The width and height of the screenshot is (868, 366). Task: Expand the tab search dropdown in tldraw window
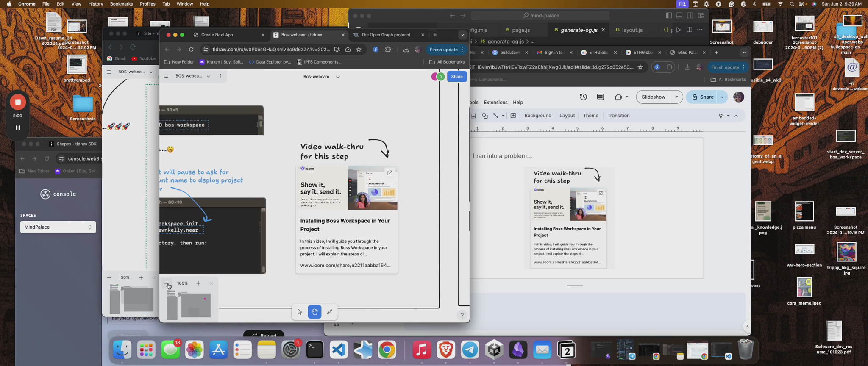(462, 35)
